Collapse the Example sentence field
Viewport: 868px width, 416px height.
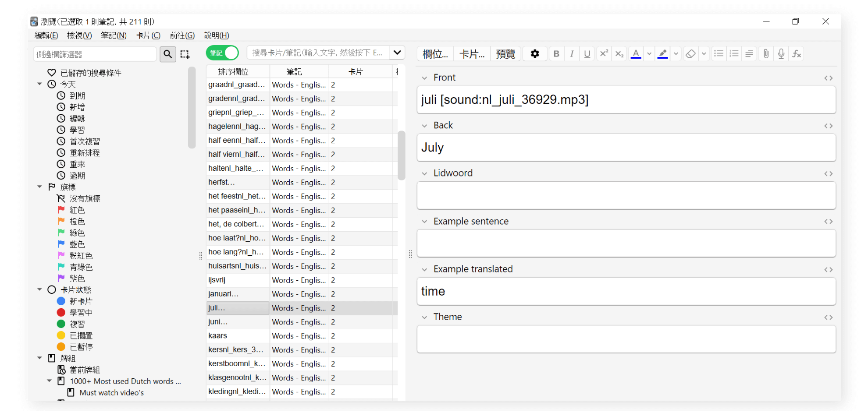[x=424, y=222]
